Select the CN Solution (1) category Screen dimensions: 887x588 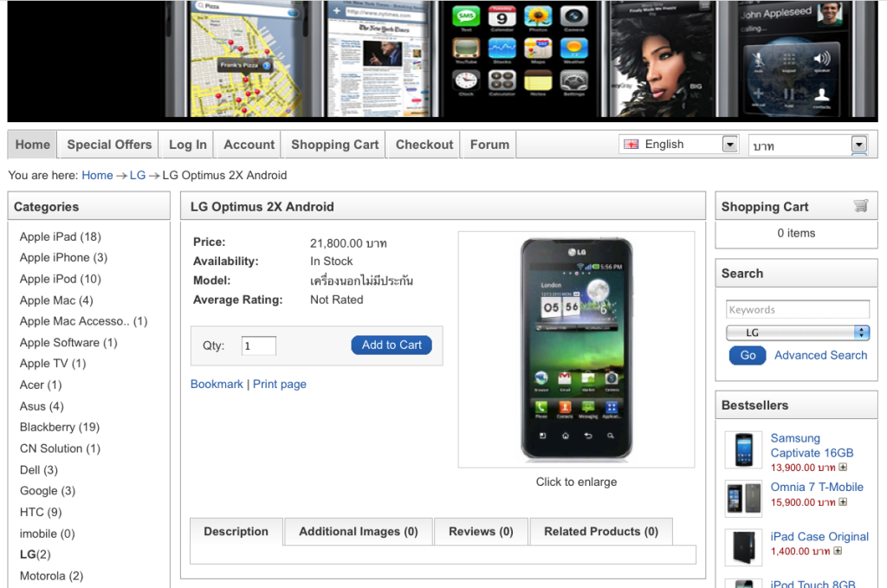pyautogui.click(x=61, y=449)
